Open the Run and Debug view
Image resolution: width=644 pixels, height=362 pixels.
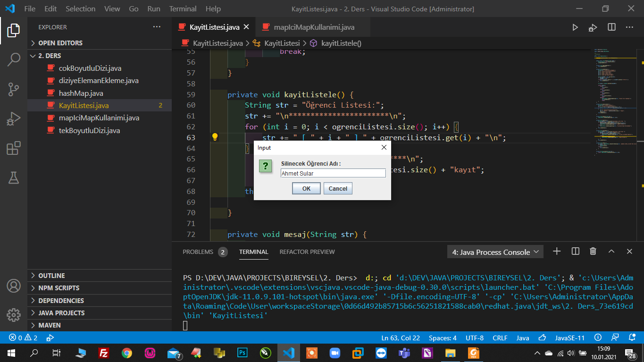pyautogui.click(x=14, y=118)
